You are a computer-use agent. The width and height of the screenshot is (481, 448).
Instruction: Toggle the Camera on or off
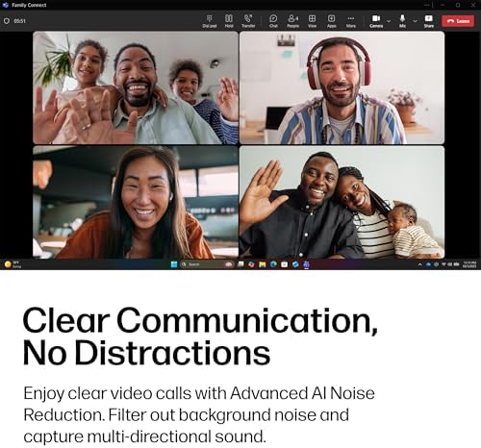pos(376,21)
